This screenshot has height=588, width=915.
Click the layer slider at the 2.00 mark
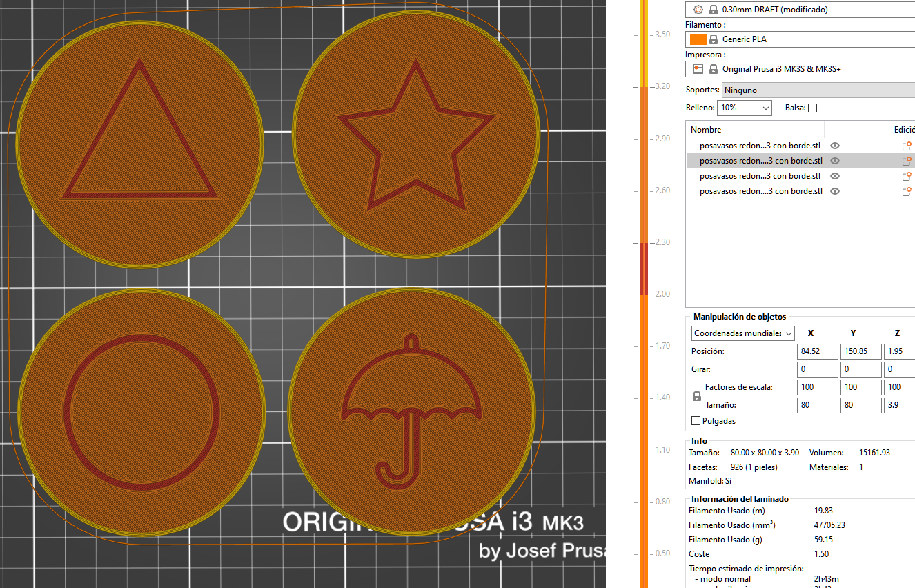[643, 294]
